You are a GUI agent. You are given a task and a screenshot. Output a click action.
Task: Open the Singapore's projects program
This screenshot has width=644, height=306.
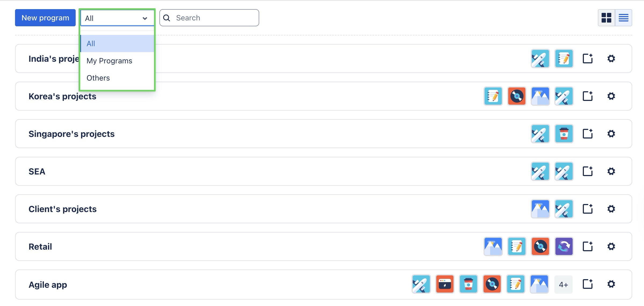tap(71, 134)
